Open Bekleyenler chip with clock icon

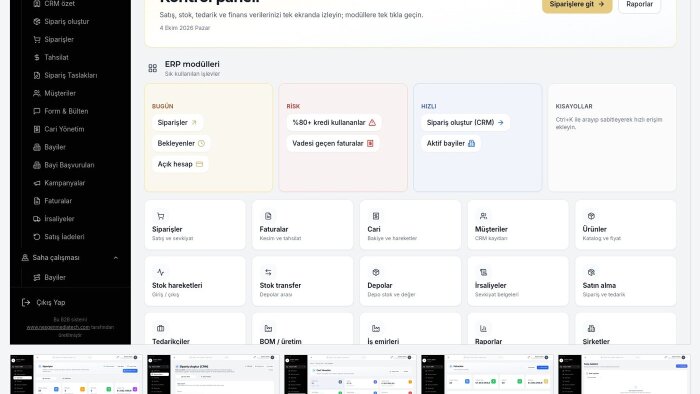coord(181,143)
